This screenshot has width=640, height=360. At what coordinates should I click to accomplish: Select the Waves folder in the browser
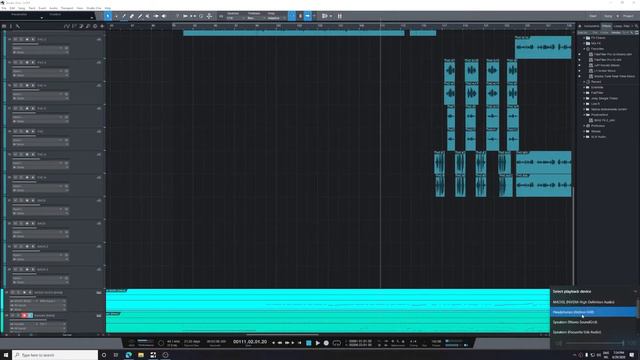tap(596, 131)
